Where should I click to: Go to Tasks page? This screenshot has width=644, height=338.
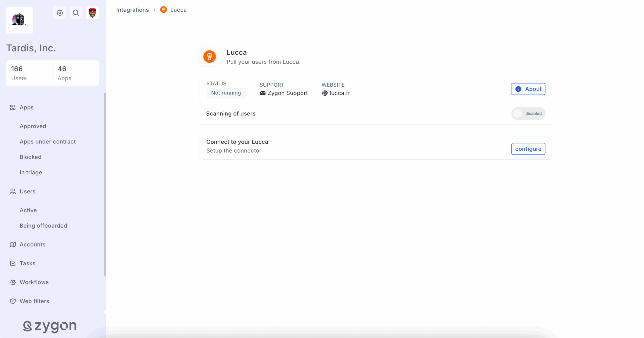point(28,264)
